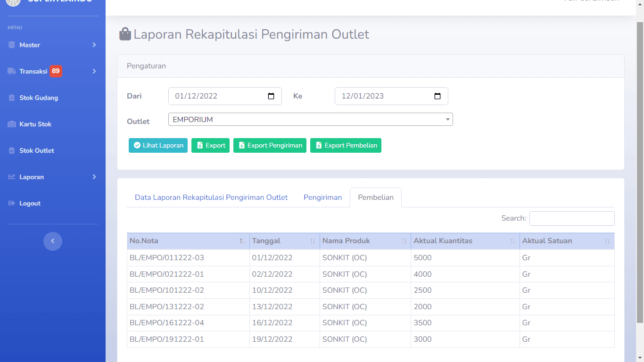This screenshot has width=644, height=362.
Task: Click the Stok Outlet clipboard icon
Action: (12, 150)
